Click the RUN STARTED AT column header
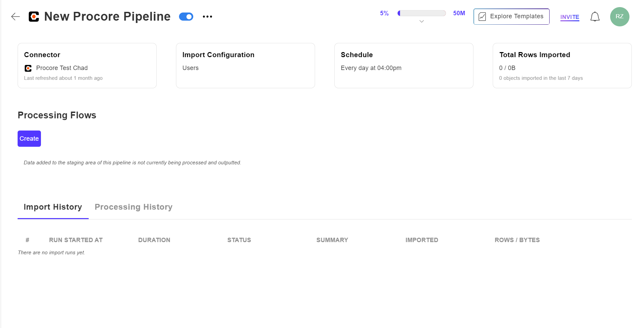This screenshot has width=644, height=328. tap(76, 240)
